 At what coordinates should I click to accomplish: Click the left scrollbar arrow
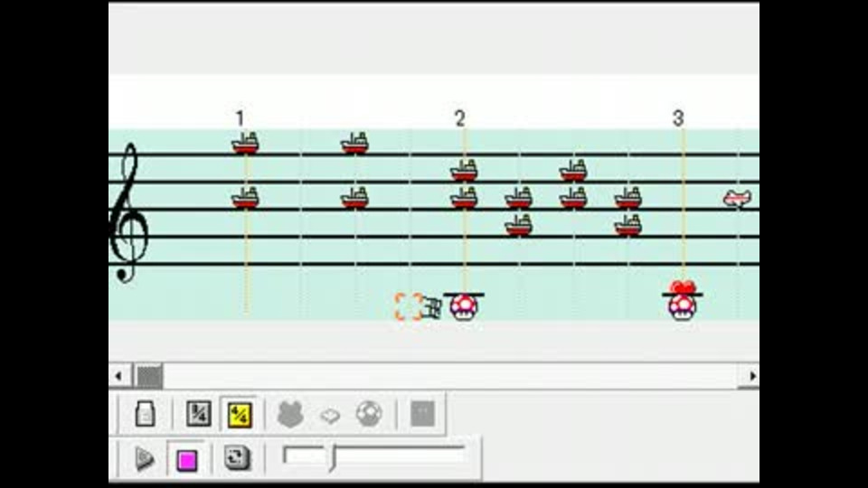click(x=119, y=376)
